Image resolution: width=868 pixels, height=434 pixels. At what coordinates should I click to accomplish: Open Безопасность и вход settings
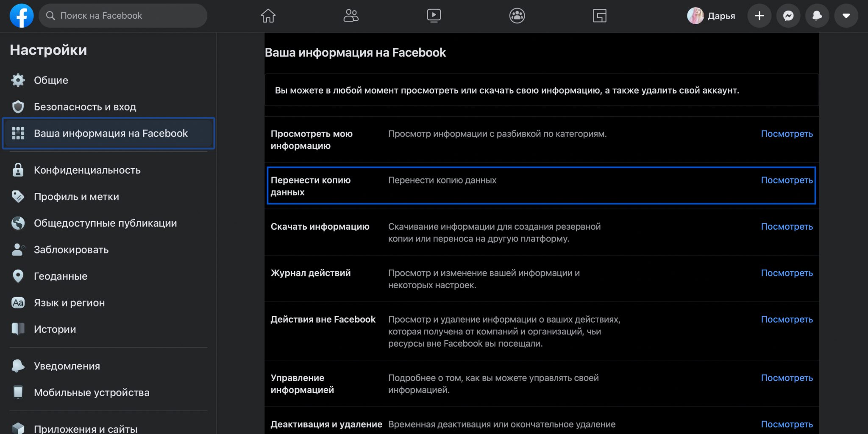pos(85,107)
